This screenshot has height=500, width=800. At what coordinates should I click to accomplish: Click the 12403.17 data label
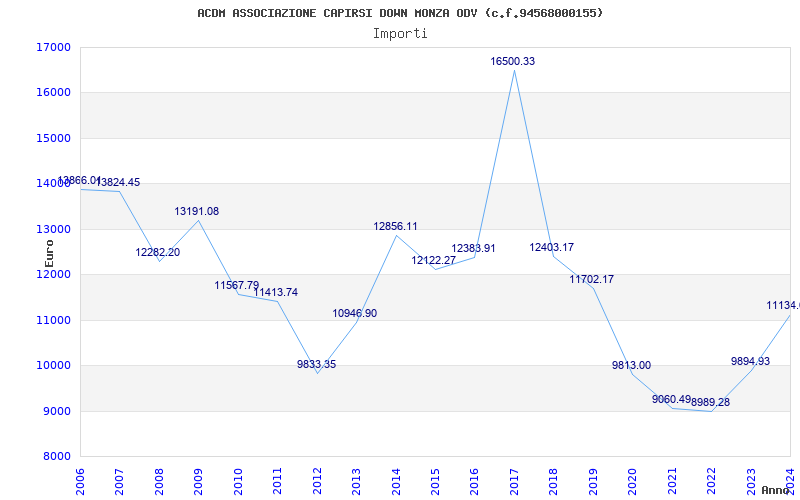coord(552,247)
